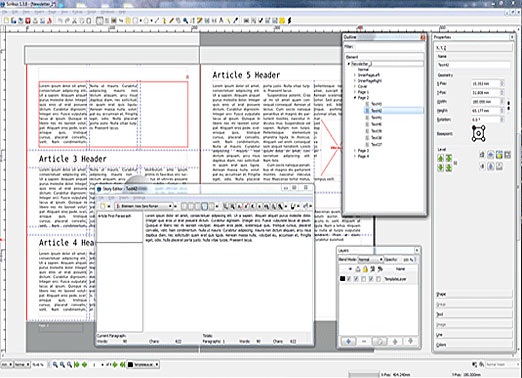Click TemplateLayer black color swatch

342,279
